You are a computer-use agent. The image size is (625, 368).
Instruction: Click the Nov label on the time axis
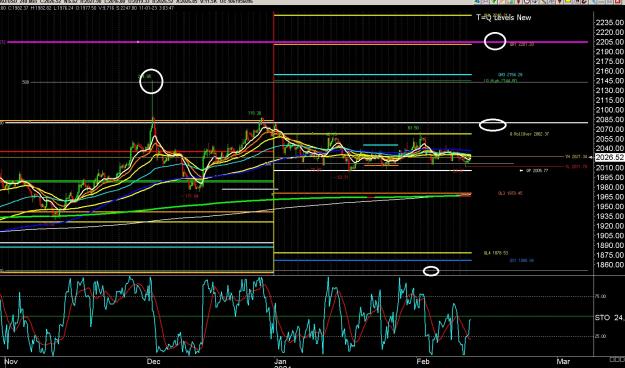click(12, 362)
